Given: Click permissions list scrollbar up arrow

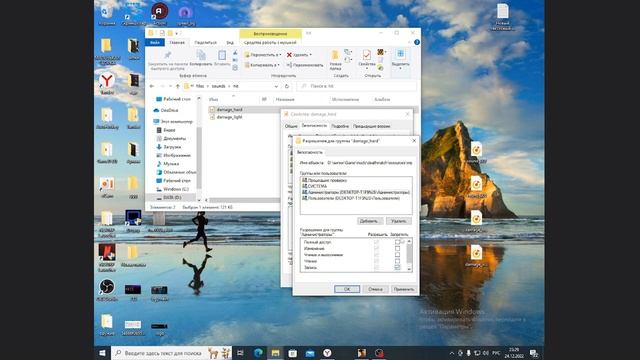Looking at the screenshot, I should point(409,241).
